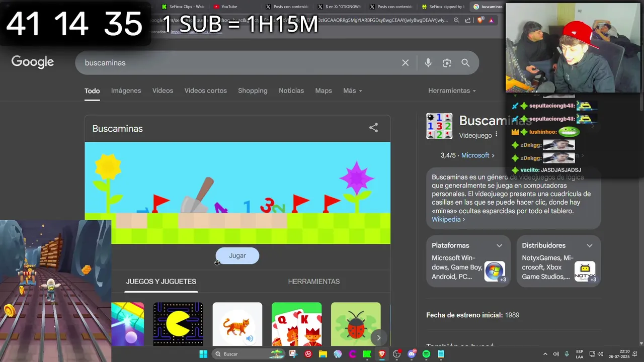Viewport: 644px width, 362px height.
Task: Open Brave Rewards triangle icon
Action: (x=492, y=20)
